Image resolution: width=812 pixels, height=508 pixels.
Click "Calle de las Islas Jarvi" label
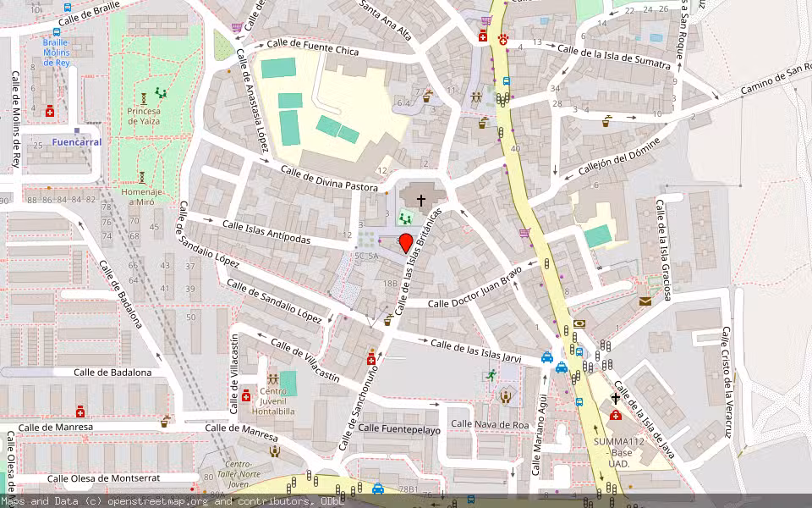(475, 351)
